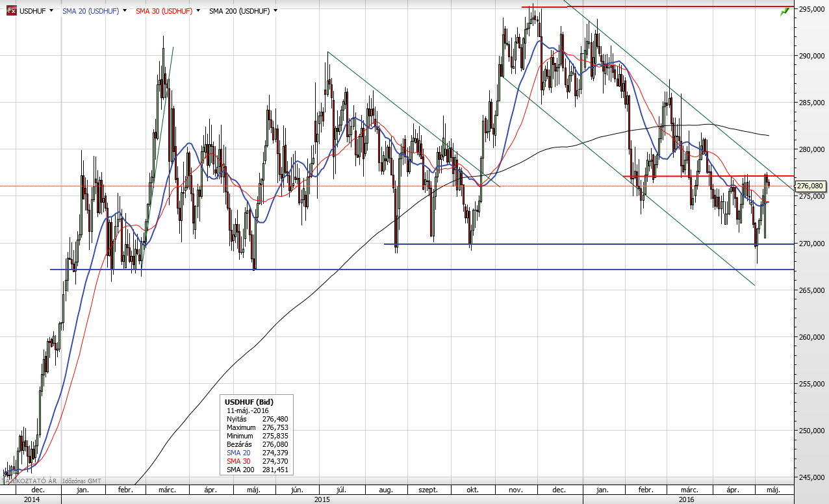Screen dimensions: 829x504
Task: Click the 255,000 price axis label
Action: [x=811, y=384]
